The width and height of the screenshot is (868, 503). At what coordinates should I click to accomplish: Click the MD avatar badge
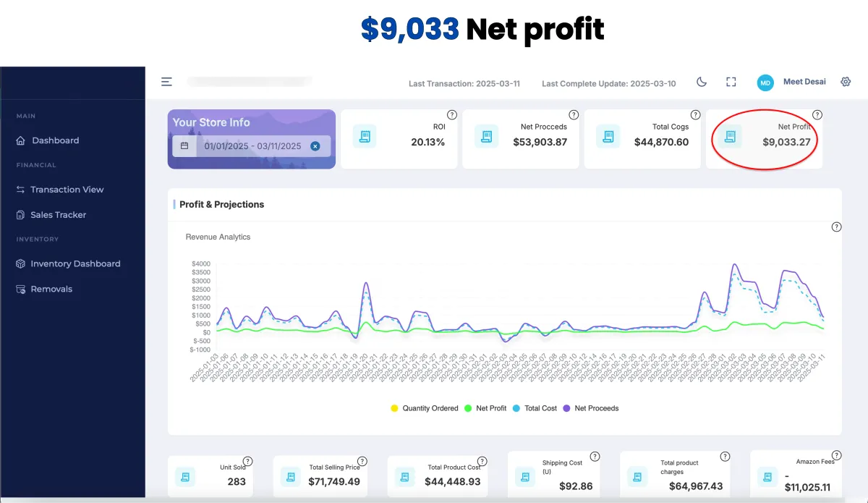click(765, 82)
